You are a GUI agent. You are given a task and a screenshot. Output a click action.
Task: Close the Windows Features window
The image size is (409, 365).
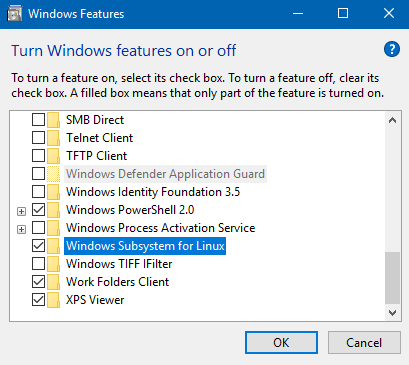click(x=389, y=14)
